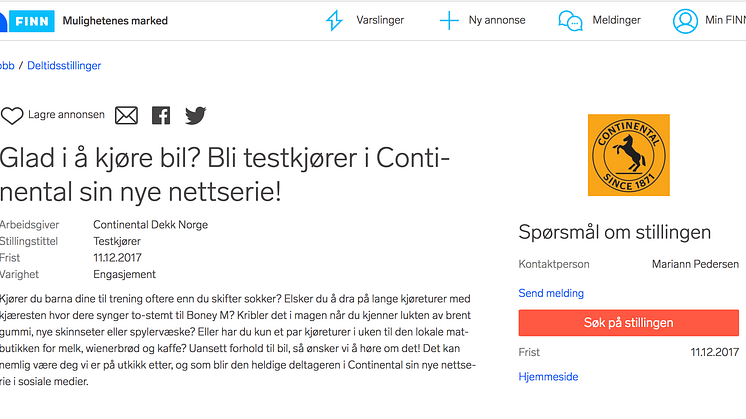The width and height of the screenshot is (746, 419).
Task: Open the Varslinger menu item
Action: click(380, 20)
